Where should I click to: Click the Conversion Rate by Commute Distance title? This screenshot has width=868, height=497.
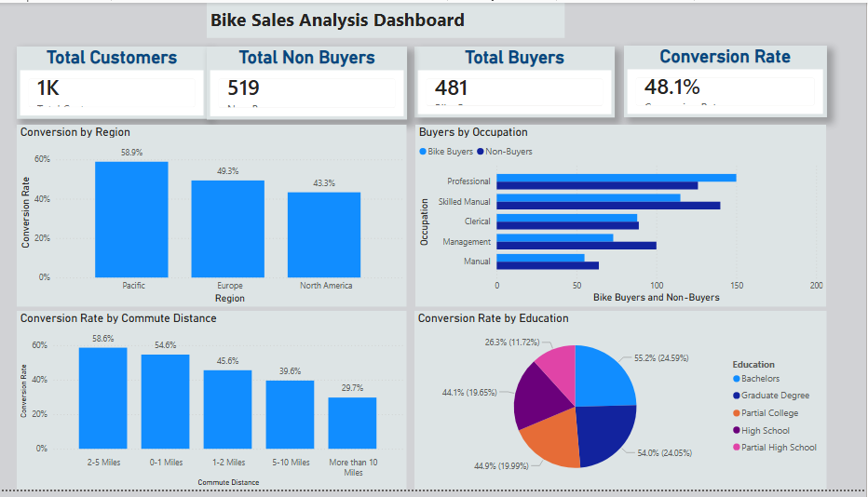coord(118,318)
